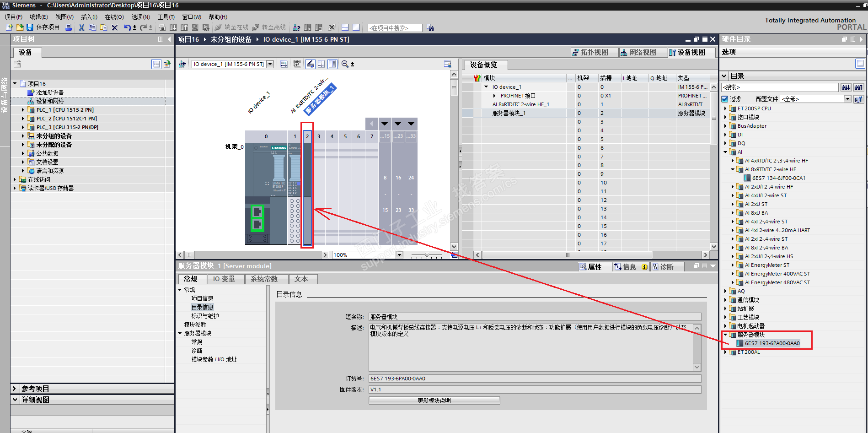Image resolution: width=868 pixels, height=433 pixels.
Task: Click the 订货号 field showing 6ES7 193-6PA00-0AA0
Action: (535, 379)
